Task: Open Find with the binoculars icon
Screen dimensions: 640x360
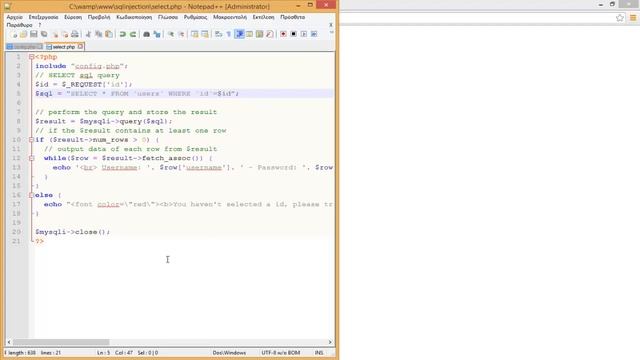Action: click(x=147, y=34)
